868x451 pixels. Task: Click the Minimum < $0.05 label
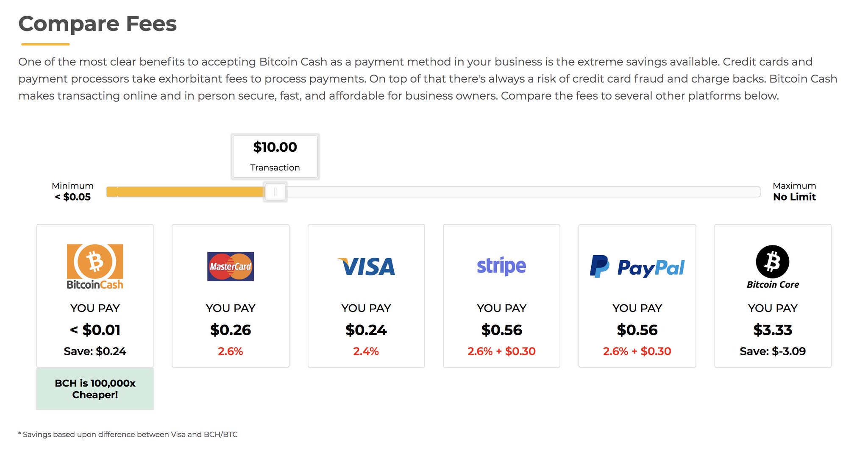point(72,192)
